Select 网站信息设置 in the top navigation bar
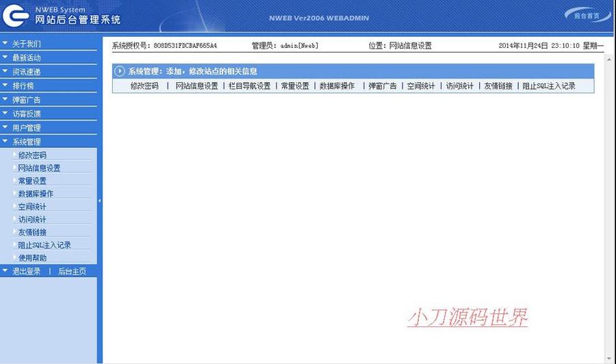616x364 pixels. pyautogui.click(x=196, y=86)
